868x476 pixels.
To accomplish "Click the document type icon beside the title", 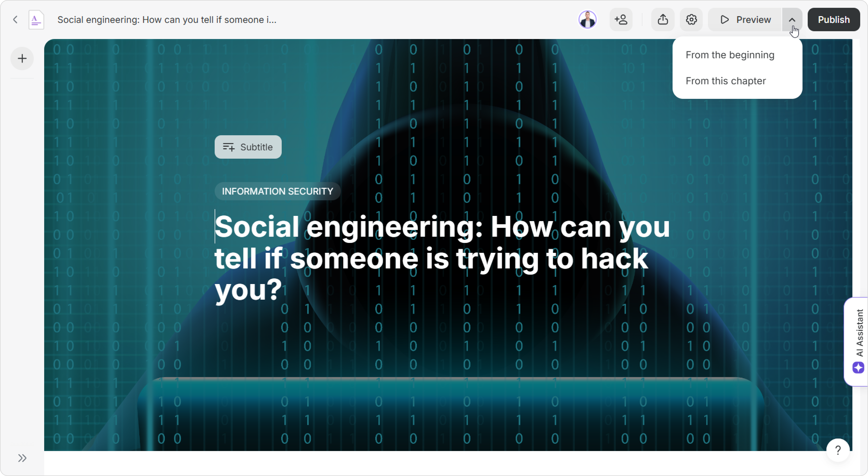I will (x=36, y=20).
